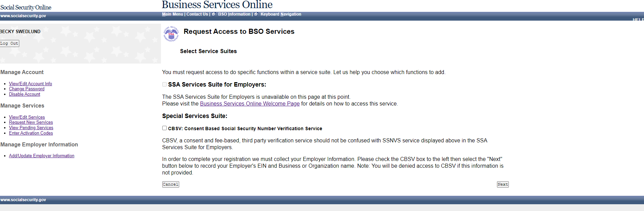Image resolution: width=644 pixels, height=211 pixels.
Task: Click the external link icon before Keyboard Navigation
Action: pyautogui.click(x=256, y=14)
